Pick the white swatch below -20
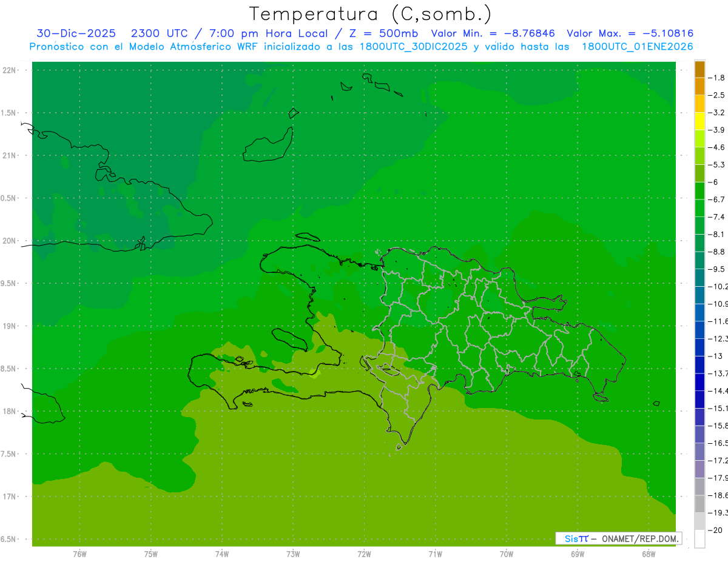Screen dimensions: 728x562 coord(699,538)
